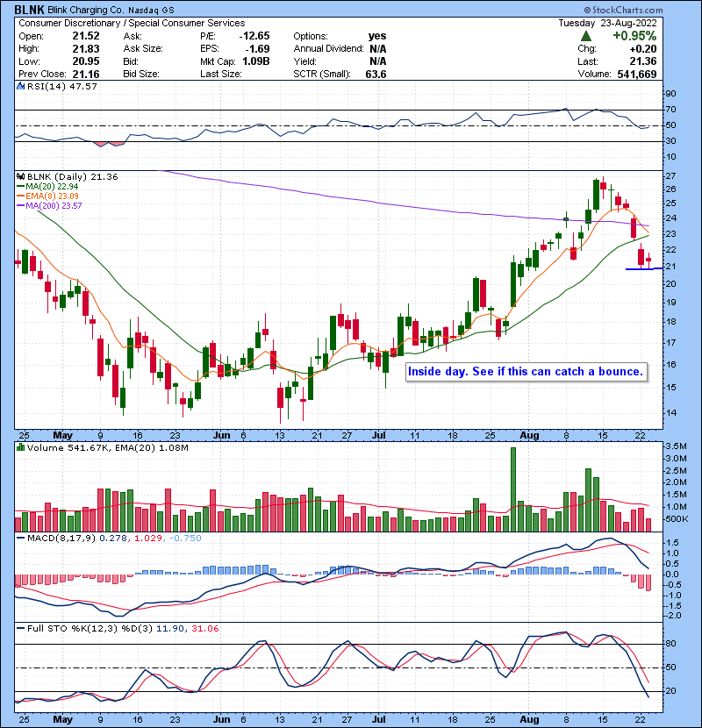
Task: Click the +0.95% percent change
Action: click(x=634, y=36)
